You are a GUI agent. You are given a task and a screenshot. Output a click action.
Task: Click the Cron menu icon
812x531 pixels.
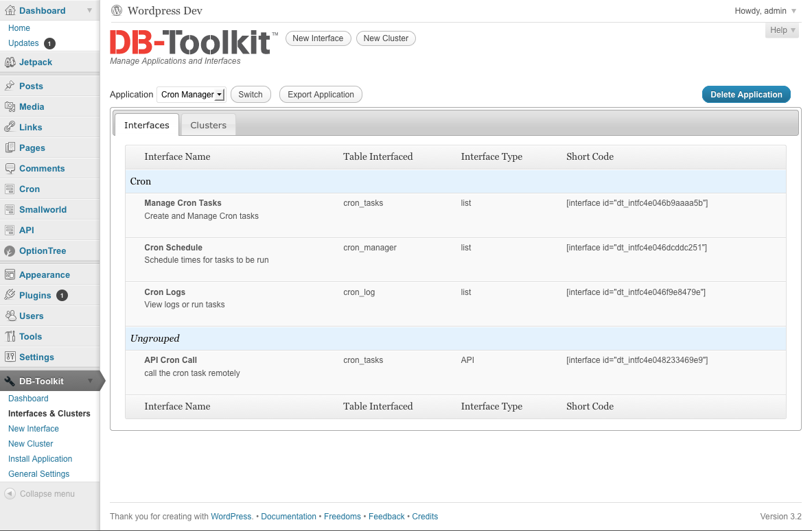tap(10, 189)
